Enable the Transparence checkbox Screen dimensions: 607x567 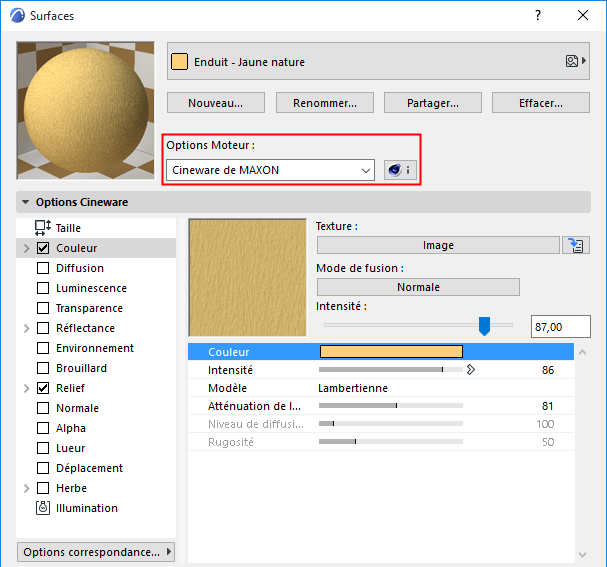coord(43,308)
